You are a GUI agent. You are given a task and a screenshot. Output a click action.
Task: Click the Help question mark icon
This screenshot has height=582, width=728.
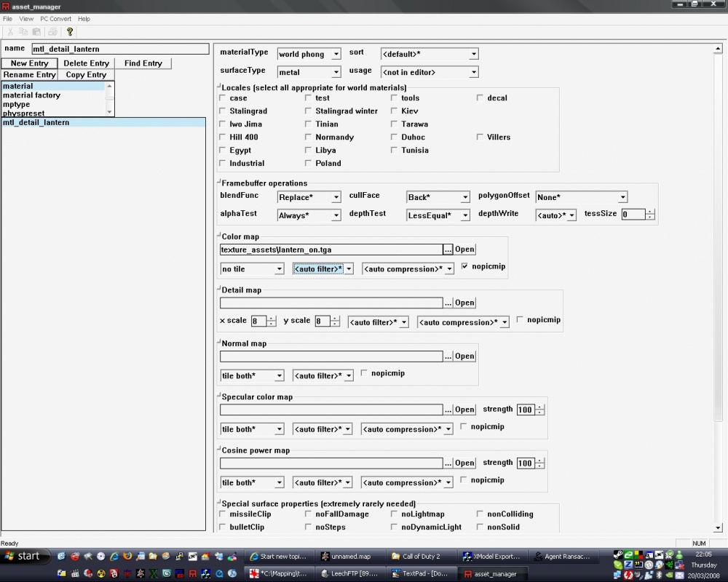[x=69, y=31]
